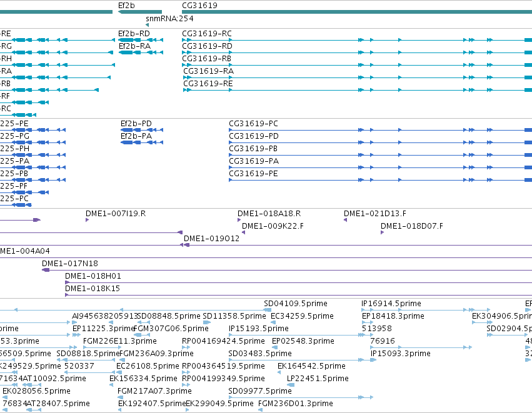Click the FGM236D01.3prime arrow glyph
The width and height of the screenshot is (532, 413).
(x=260, y=411)
